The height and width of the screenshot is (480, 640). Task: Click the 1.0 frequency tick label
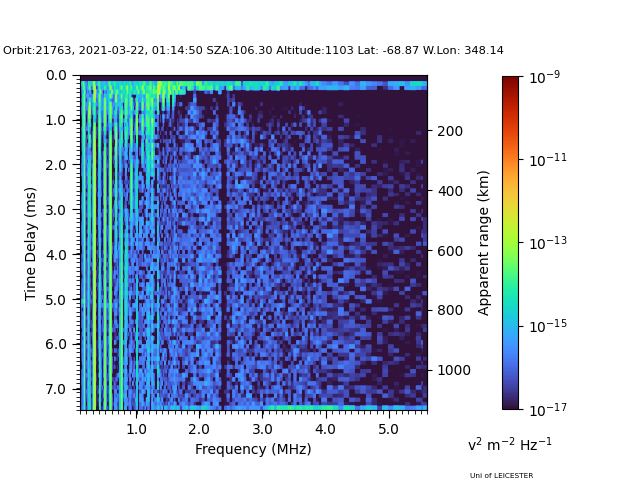tap(136, 429)
